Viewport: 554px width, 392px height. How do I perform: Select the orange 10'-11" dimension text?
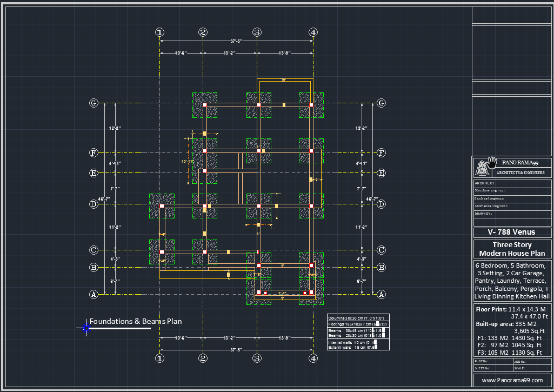(x=188, y=162)
